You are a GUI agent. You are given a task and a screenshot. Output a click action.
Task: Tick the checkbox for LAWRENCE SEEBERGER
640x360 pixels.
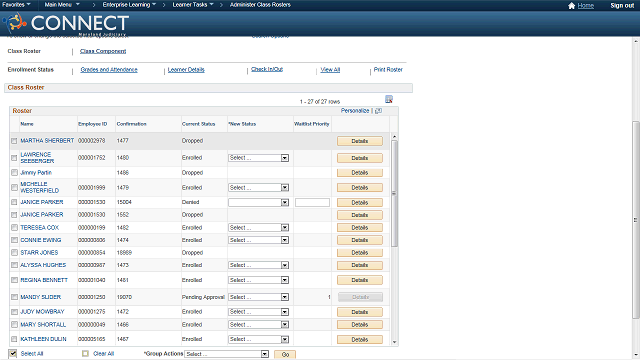(x=14, y=158)
